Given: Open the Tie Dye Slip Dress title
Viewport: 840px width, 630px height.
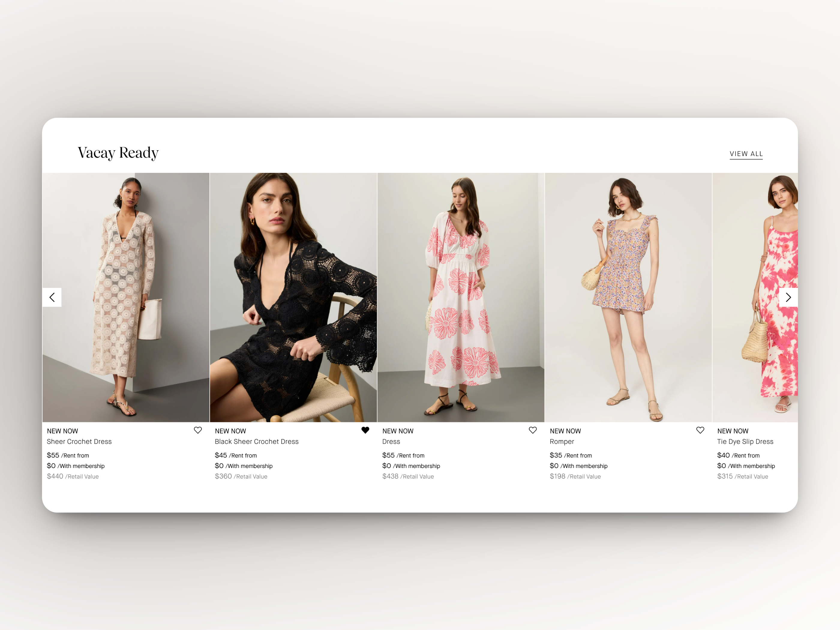Looking at the screenshot, I should pos(745,442).
